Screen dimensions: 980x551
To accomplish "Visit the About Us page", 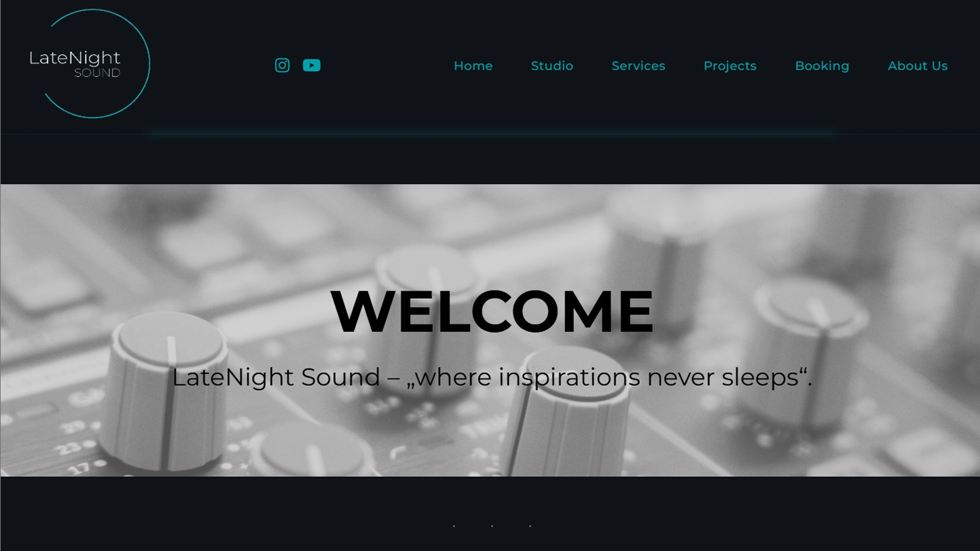I will point(918,66).
